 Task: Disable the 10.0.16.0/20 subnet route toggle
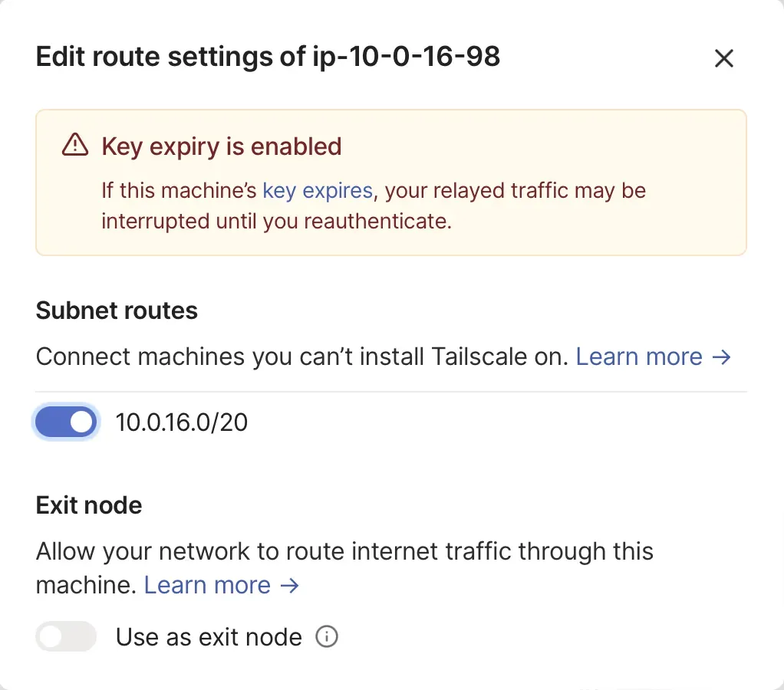[67, 422]
